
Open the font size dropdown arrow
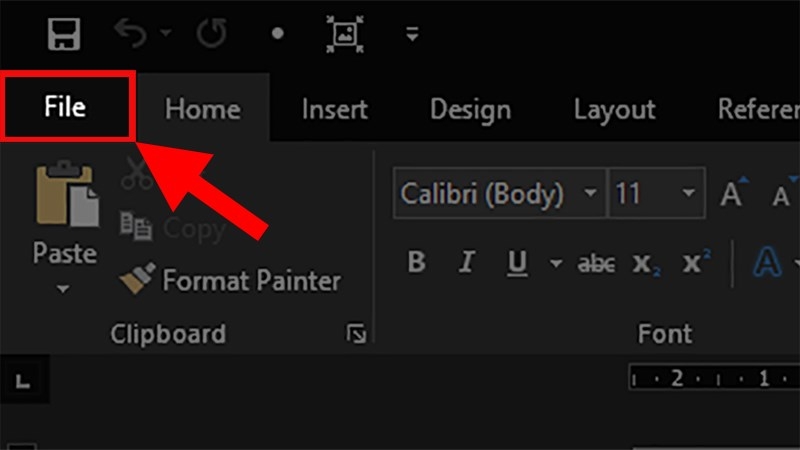tap(688, 193)
